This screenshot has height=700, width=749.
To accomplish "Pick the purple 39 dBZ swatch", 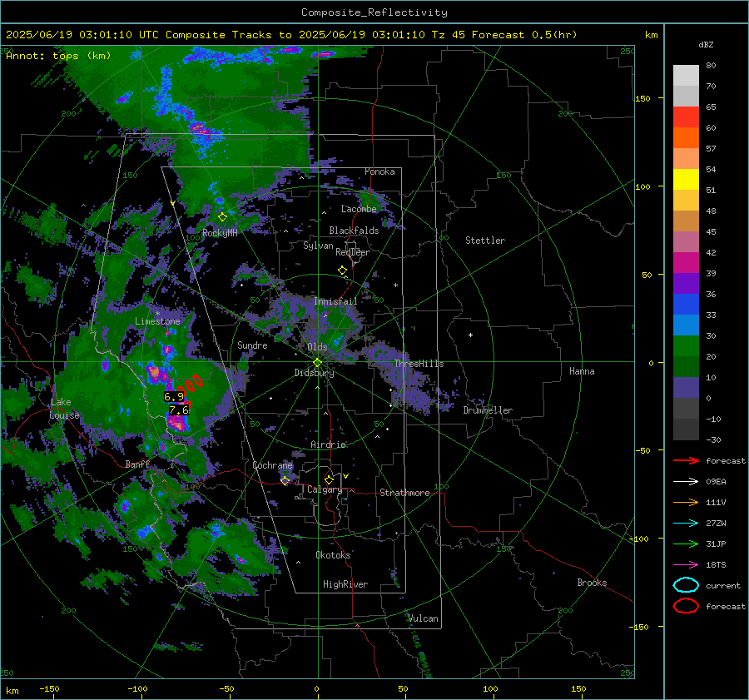I will (x=686, y=283).
